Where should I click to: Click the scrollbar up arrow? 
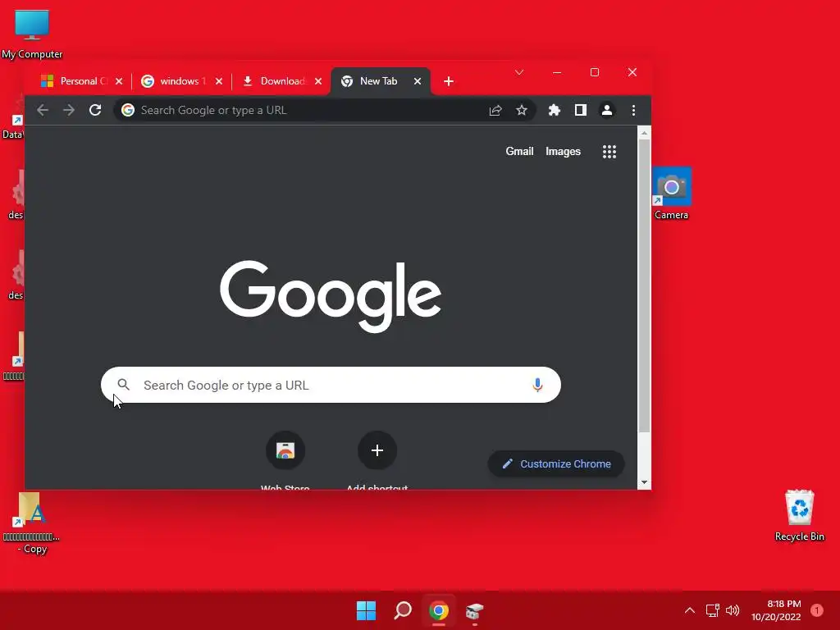pos(645,133)
